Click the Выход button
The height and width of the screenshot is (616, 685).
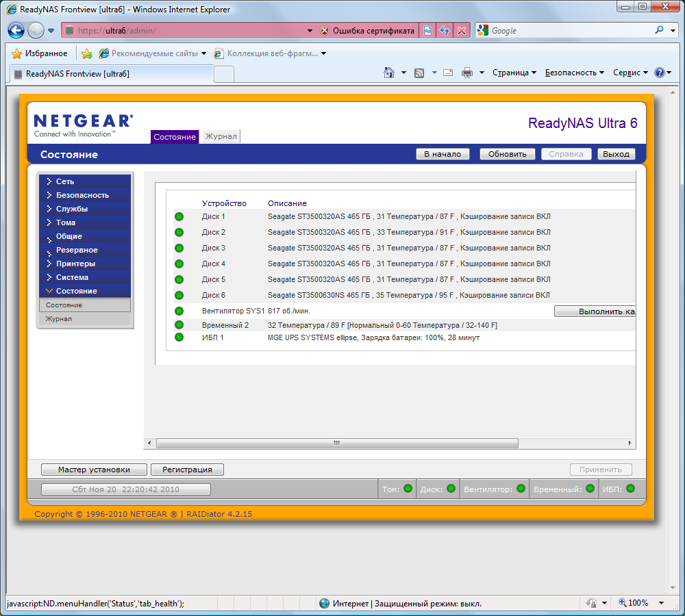click(616, 154)
